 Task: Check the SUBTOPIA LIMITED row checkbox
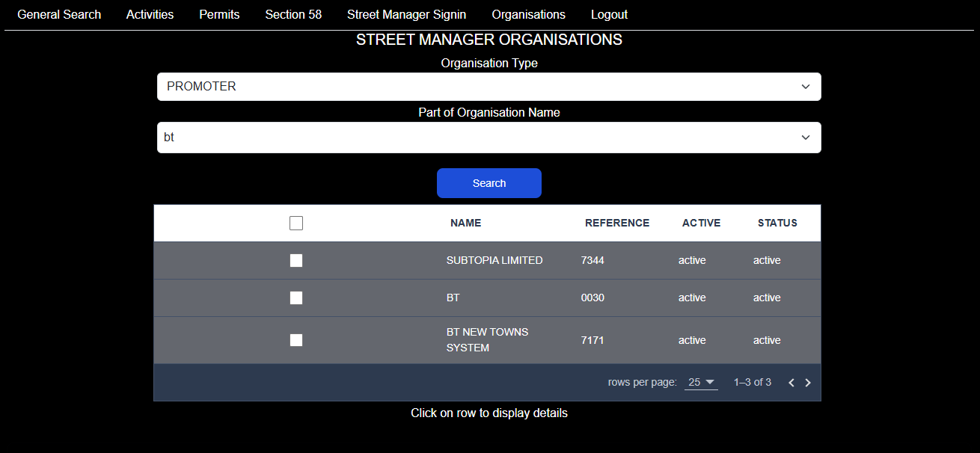(x=296, y=260)
